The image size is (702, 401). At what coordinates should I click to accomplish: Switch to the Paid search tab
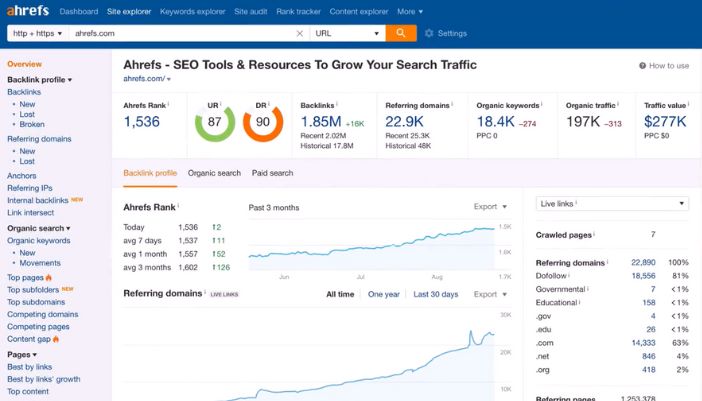pyautogui.click(x=272, y=173)
